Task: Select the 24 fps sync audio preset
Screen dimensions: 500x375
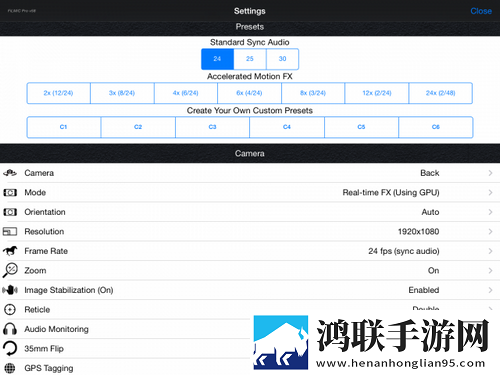Action: point(217,59)
